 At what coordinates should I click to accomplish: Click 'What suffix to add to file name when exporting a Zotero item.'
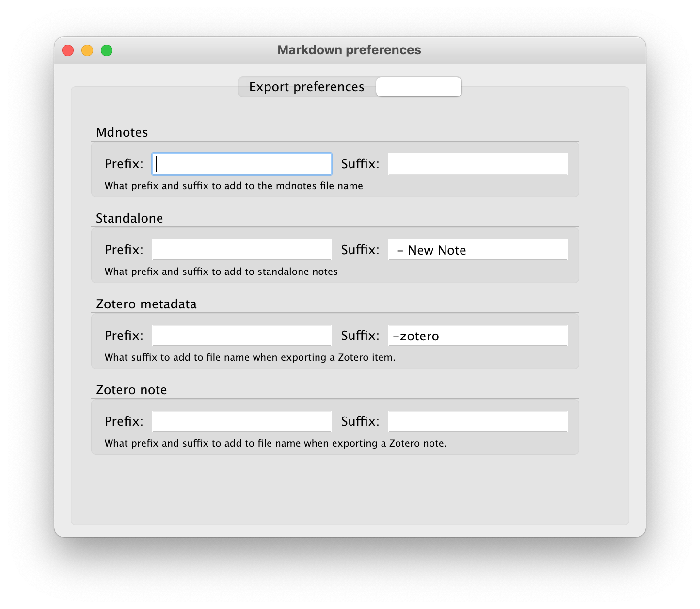[250, 357]
